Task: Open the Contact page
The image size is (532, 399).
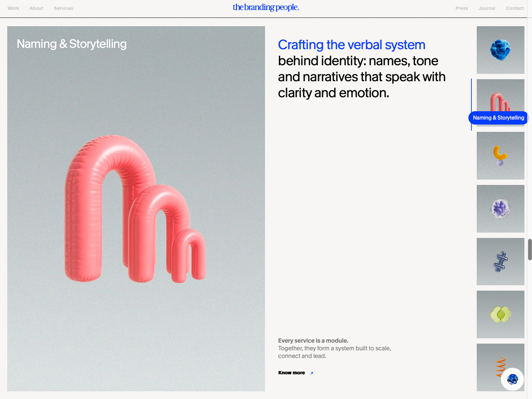Action: click(x=515, y=8)
